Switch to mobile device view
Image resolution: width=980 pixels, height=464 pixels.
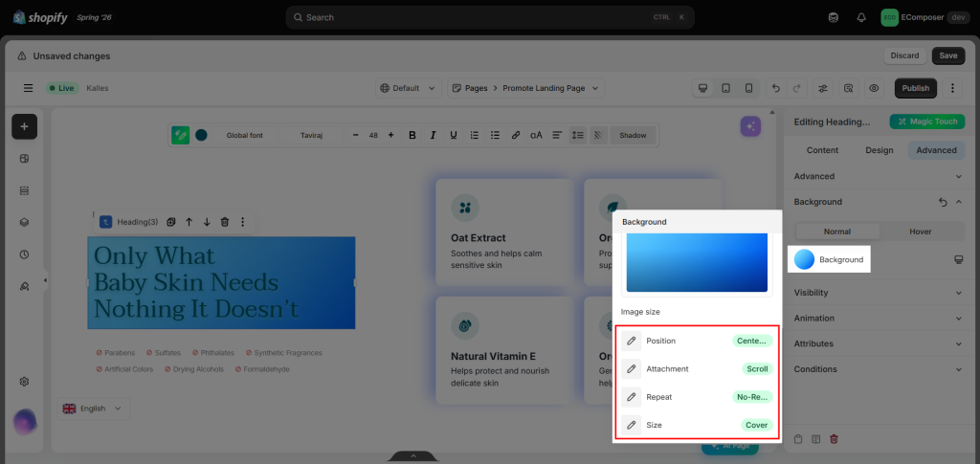pos(748,88)
